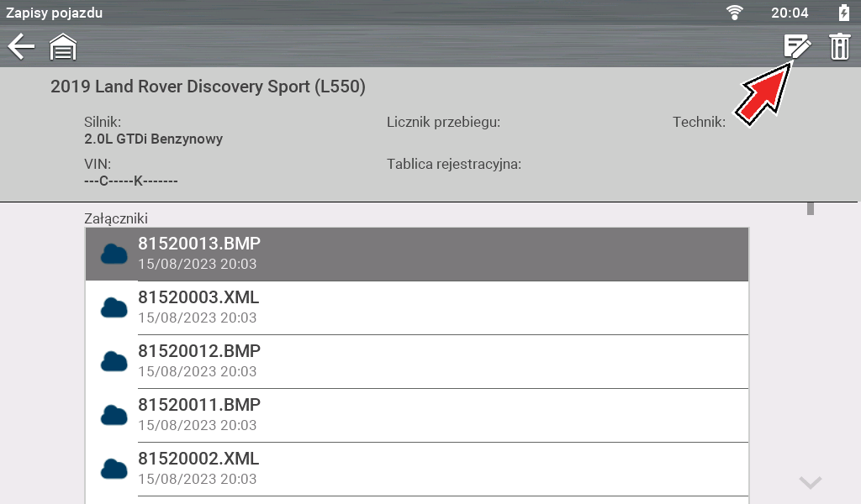861x504 pixels.
Task: Click the vertical scrollbar thumb
Action: point(811,208)
